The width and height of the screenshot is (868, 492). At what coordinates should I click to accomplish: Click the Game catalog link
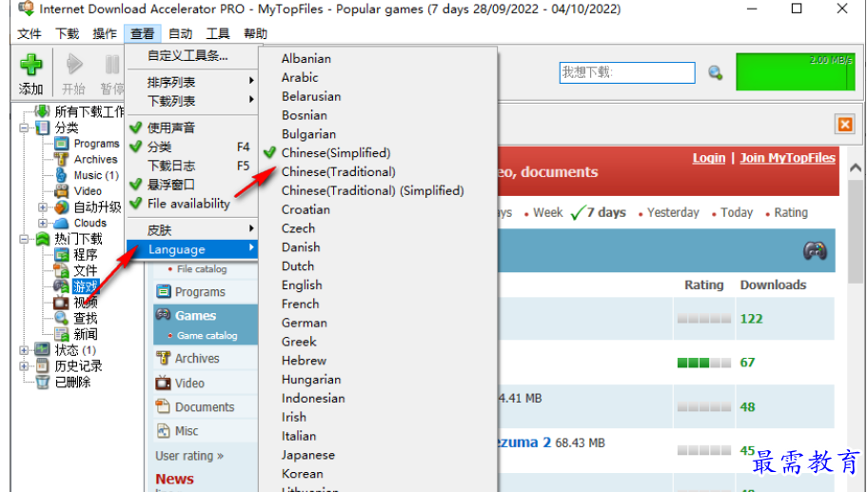coord(207,335)
